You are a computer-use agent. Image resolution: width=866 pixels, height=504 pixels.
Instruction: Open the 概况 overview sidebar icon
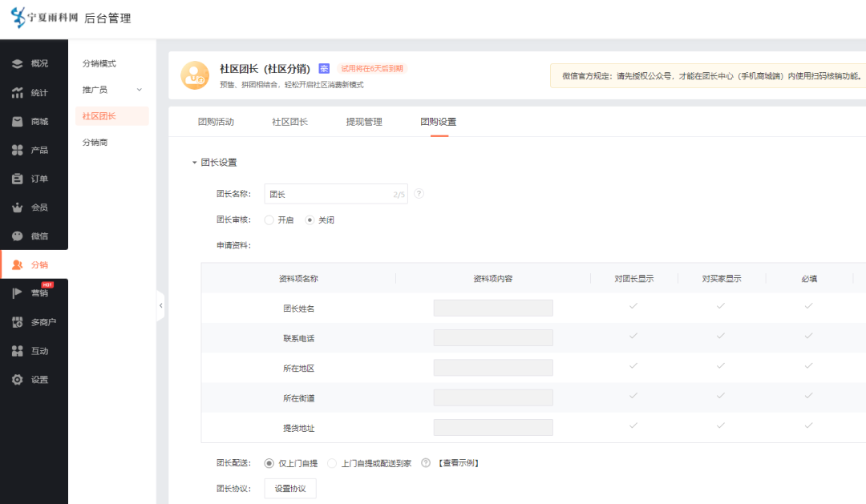(17, 63)
